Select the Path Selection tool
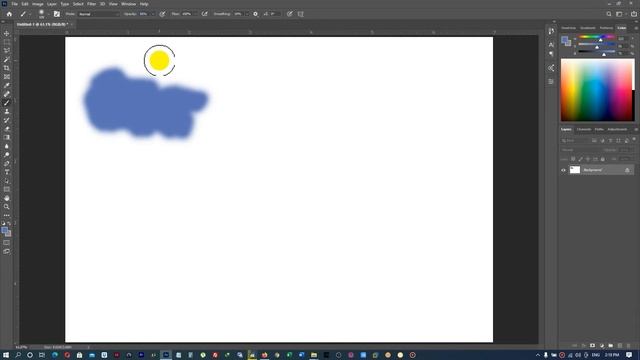The height and width of the screenshot is (360, 640). [7, 181]
